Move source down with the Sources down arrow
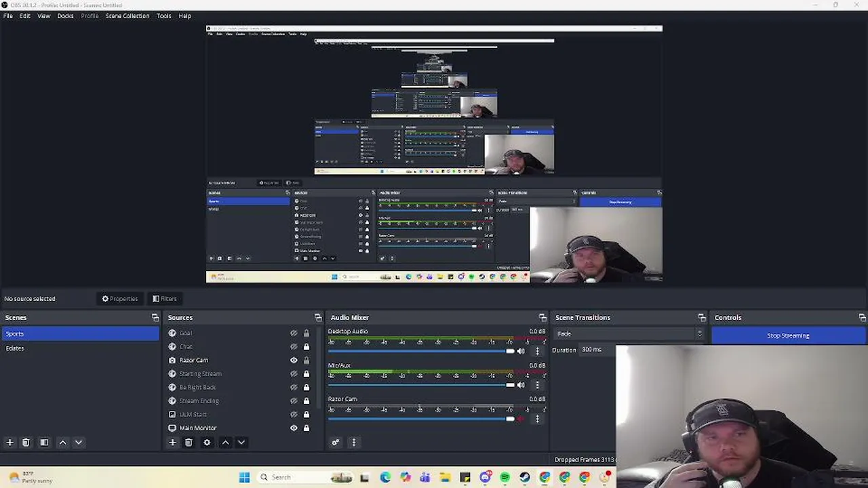 241,443
